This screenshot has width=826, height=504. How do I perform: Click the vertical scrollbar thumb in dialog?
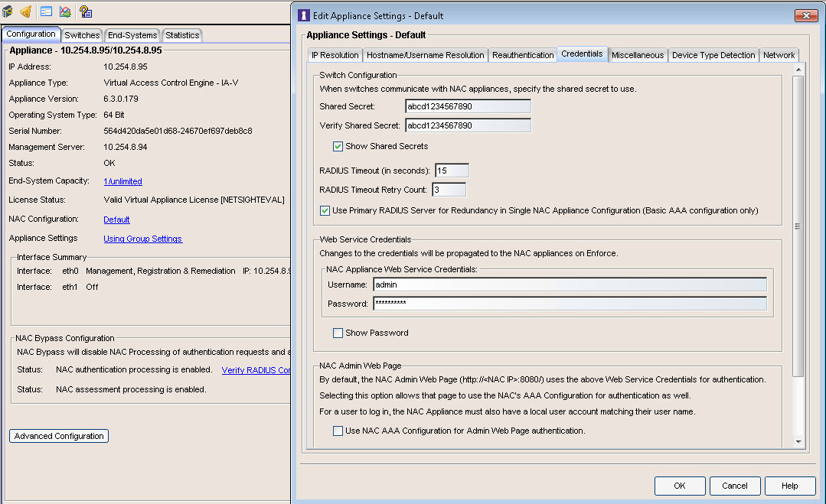point(798,226)
